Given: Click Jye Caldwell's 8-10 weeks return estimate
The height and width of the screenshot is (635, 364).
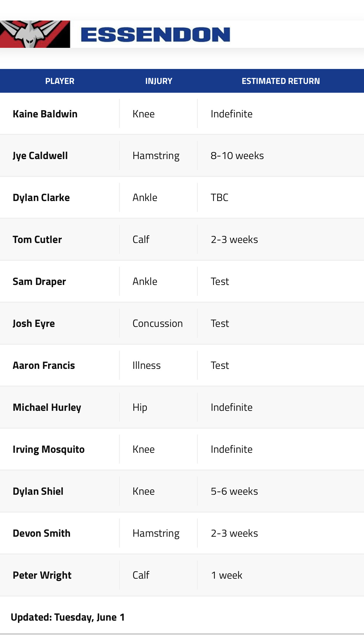Looking at the screenshot, I should pos(237,156).
